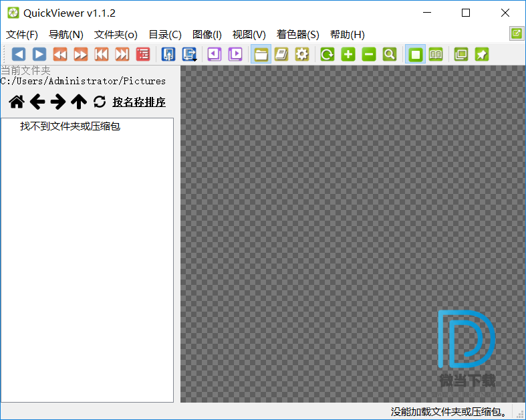Click the green magnifier fit icon
Viewport: 526px width, 420px height.
(390, 54)
